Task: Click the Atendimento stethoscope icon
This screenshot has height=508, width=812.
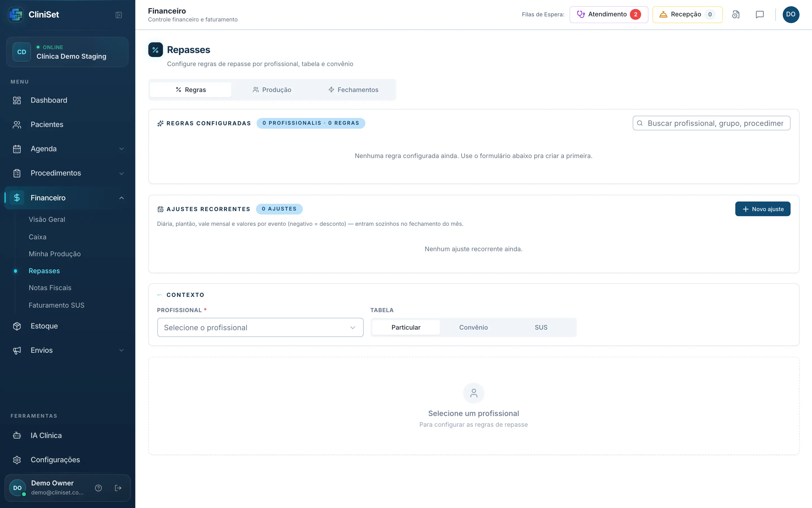Action: [581, 14]
